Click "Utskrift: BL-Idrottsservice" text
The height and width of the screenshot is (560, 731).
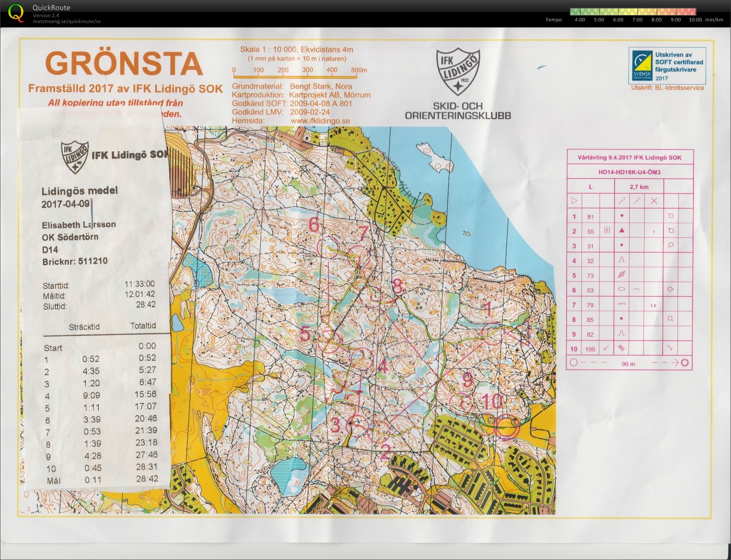click(x=668, y=88)
